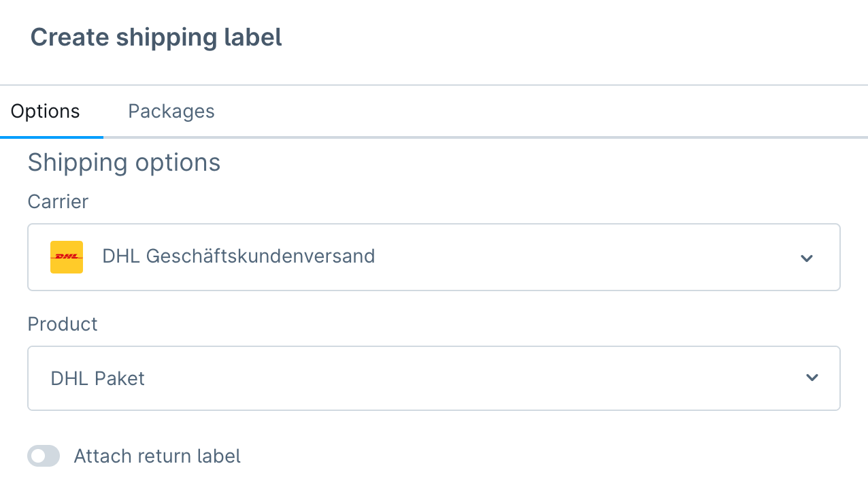Viewport: 868px width, 498px height.
Task: Click the Product field label
Action: point(63,324)
